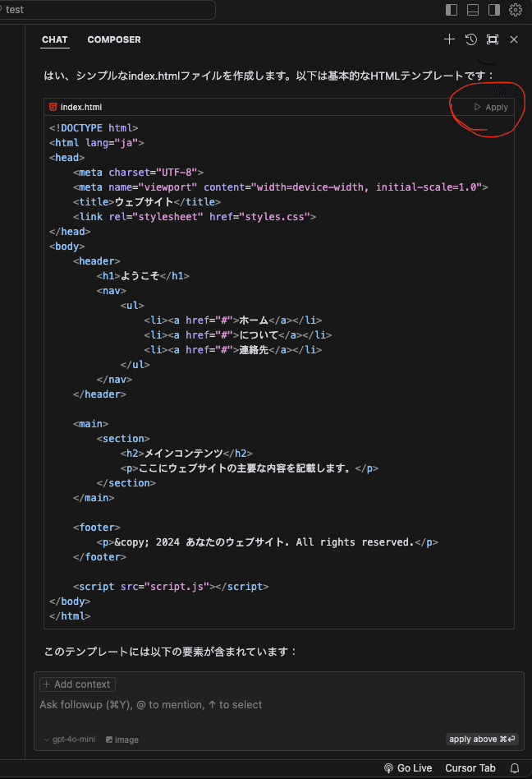Viewport: 532px width, 779px height.
Task: Click the list item ホーム line
Action: click(233, 320)
